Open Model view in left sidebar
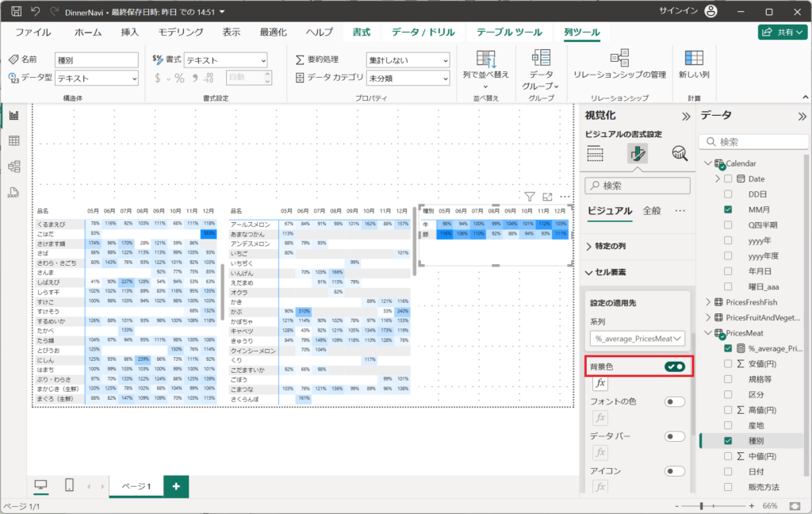Viewport: 812px width, 514px height. coord(13,166)
